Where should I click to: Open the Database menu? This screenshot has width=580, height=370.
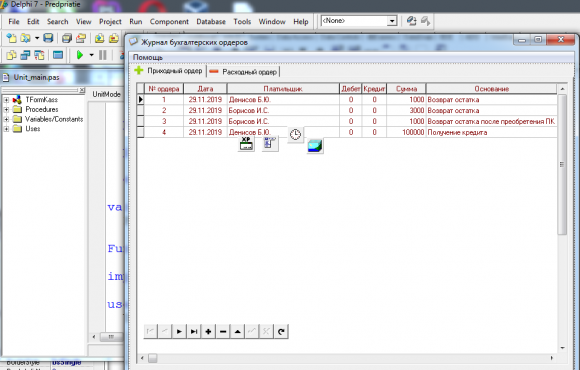(211, 21)
